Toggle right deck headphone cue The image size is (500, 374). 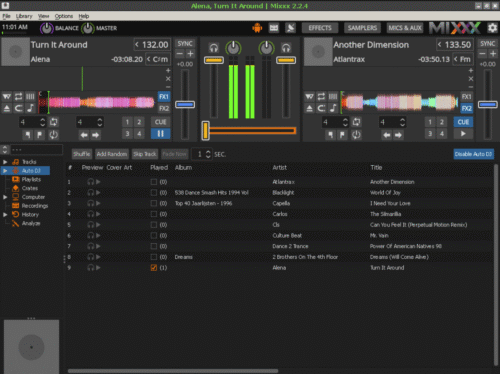pyautogui.click(x=286, y=48)
